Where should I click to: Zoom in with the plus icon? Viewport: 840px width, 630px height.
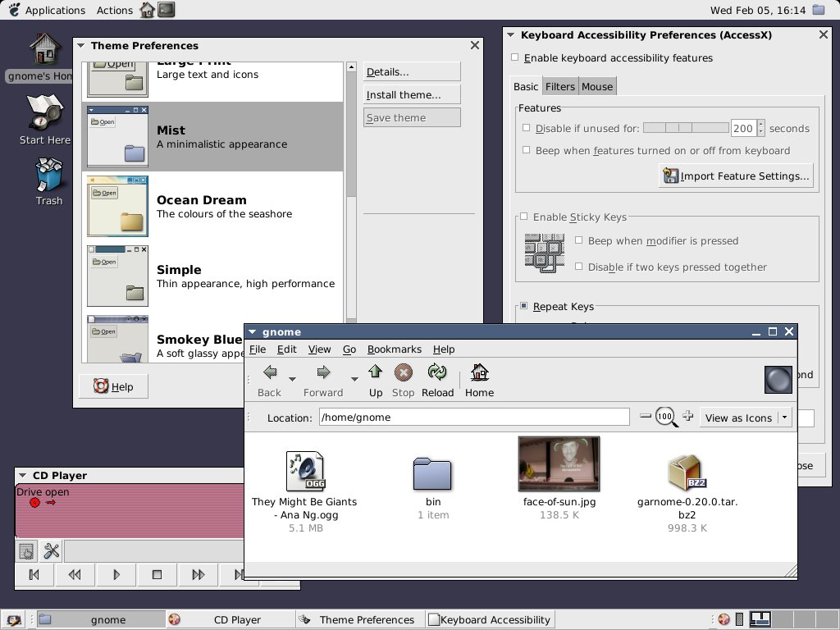pyautogui.click(x=688, y=417)
